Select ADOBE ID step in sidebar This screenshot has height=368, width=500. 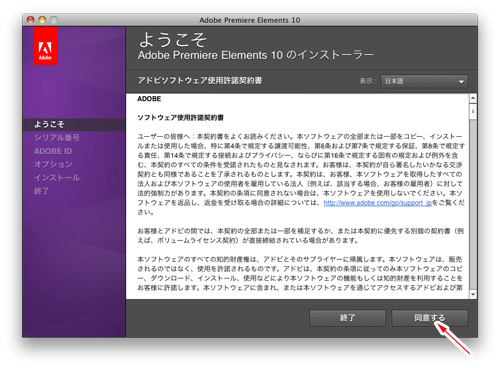click(53, 151)
